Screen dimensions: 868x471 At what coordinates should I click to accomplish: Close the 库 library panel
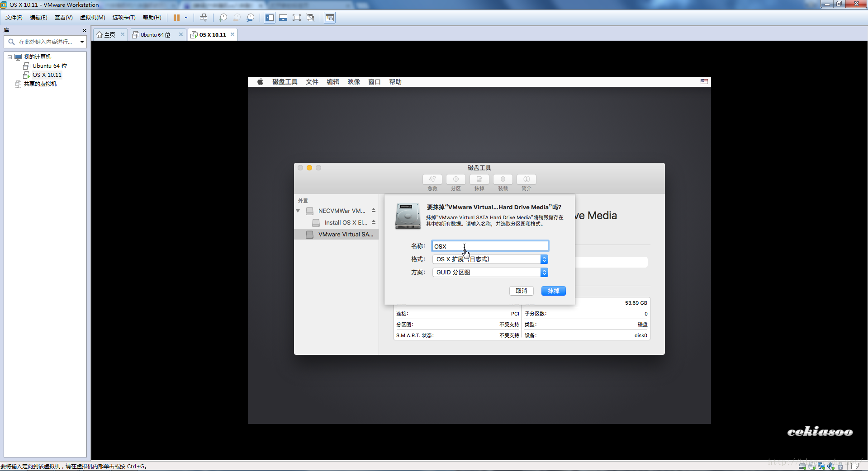click(x=84, y=30)
